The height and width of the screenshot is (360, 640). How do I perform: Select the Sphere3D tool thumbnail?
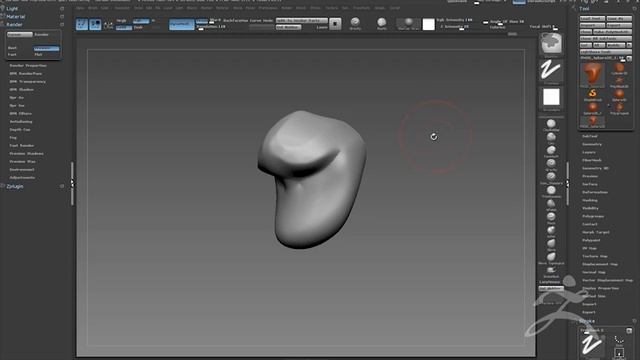(620, 96)
